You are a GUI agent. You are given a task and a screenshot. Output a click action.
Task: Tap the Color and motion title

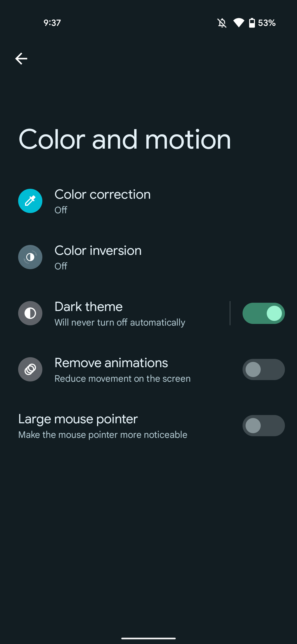(125, 140)
